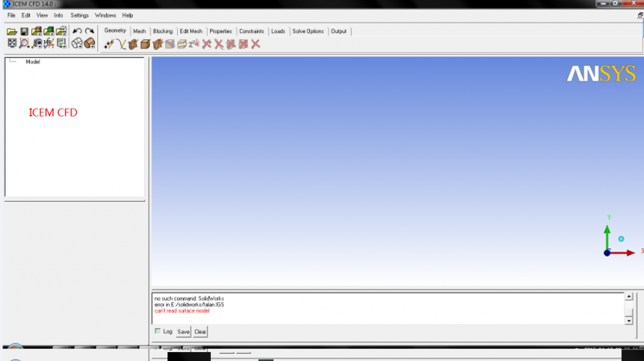The height and width of the screenshot is (361, 644).
Task: Click the Open Geometry icon
Action: (x=36, y=31)
